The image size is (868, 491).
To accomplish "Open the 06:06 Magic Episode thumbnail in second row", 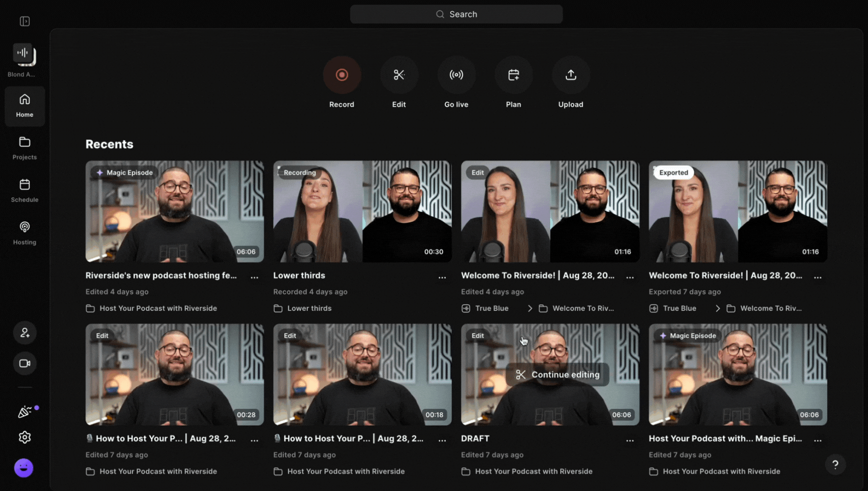I will point(738,375).
